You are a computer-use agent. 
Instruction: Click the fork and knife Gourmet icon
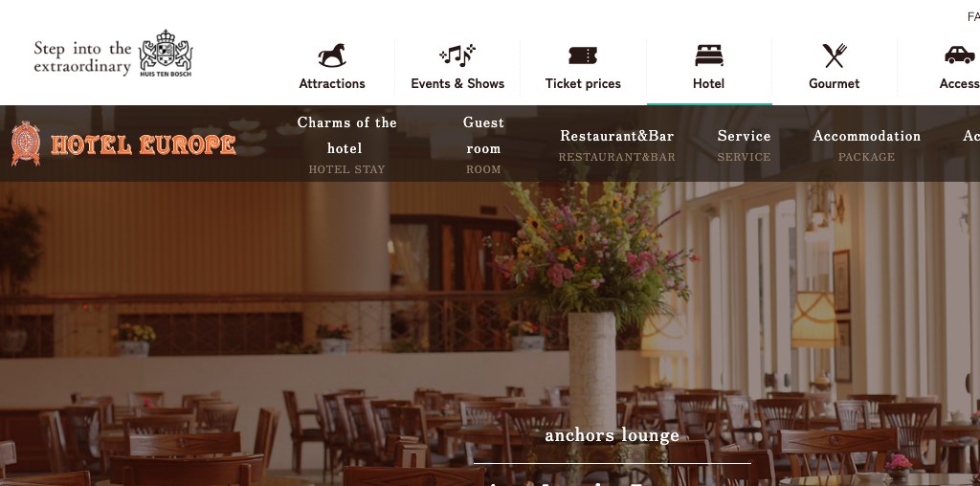tap(835, 55)
